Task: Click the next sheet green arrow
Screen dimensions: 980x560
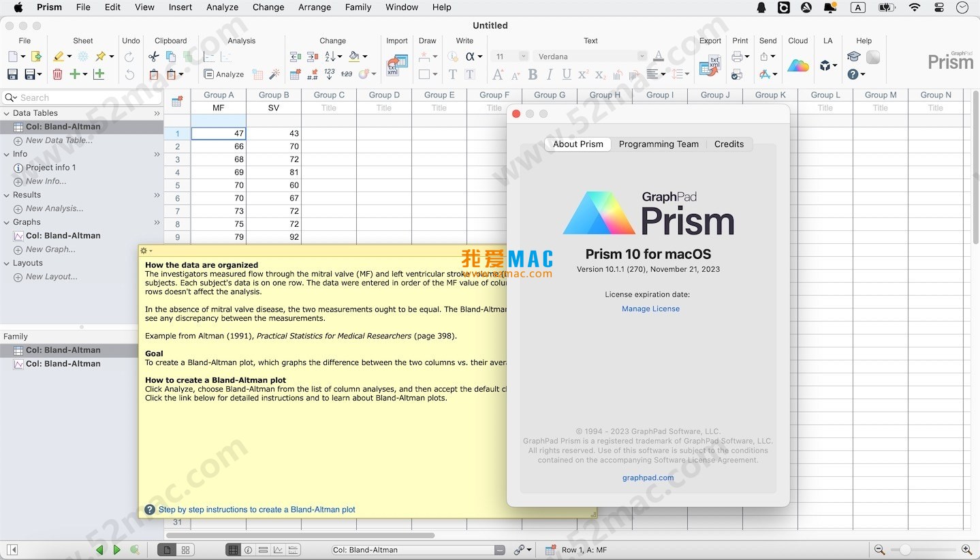Action: click(117, 550)
